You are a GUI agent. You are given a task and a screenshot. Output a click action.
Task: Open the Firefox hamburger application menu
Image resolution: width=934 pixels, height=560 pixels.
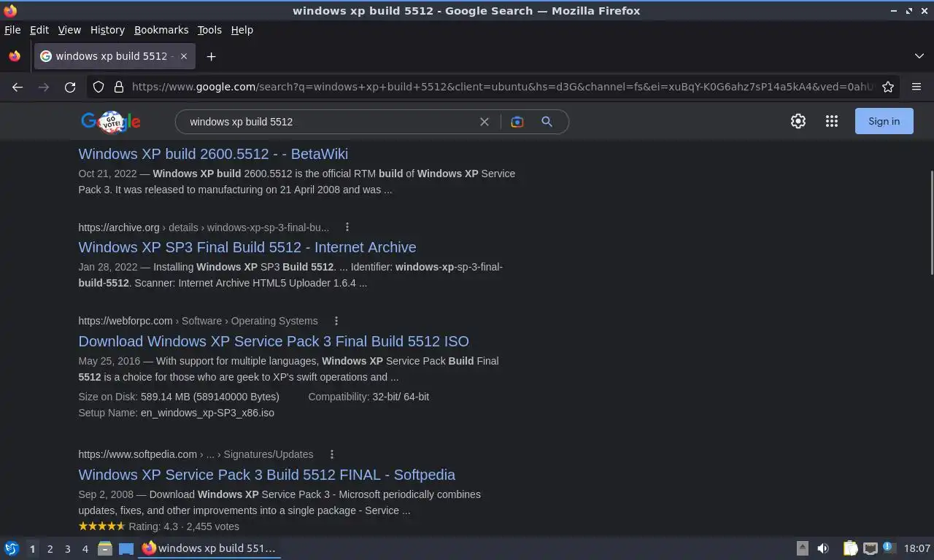[916, 87]
